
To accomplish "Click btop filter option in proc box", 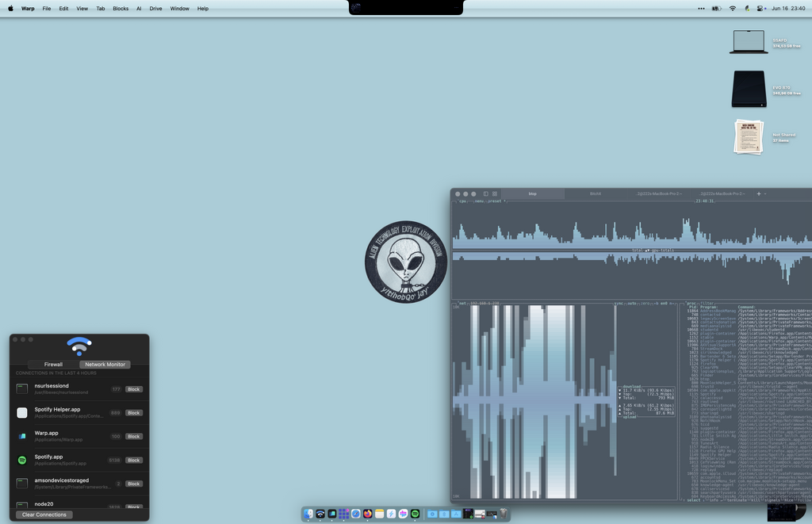I will click(707, 303).
